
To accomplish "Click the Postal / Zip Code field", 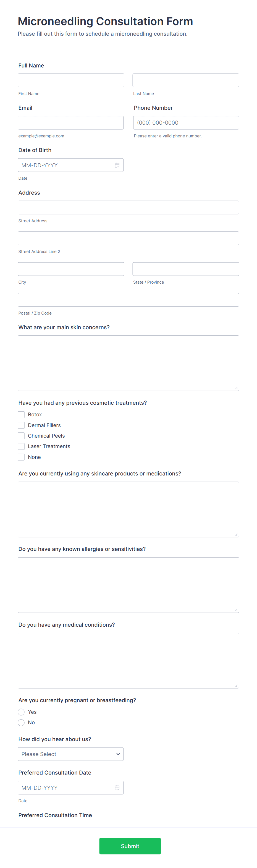I will pyautogui.click(x=128, y=299).
